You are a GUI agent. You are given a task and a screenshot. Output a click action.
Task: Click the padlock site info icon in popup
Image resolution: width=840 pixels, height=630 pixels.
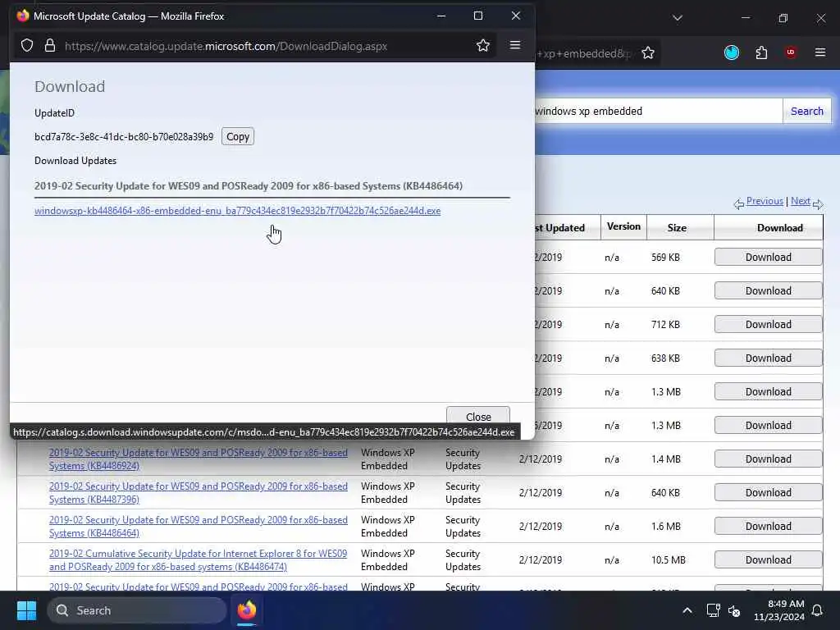click(x=50, y=46)
